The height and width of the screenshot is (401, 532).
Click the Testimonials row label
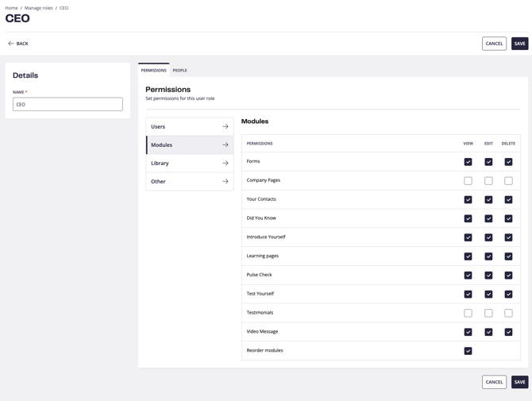[260, 312]
